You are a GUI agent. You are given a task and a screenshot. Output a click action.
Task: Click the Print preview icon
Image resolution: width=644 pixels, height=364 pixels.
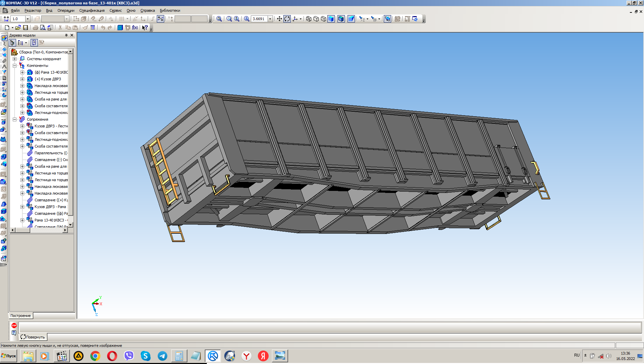43,28
